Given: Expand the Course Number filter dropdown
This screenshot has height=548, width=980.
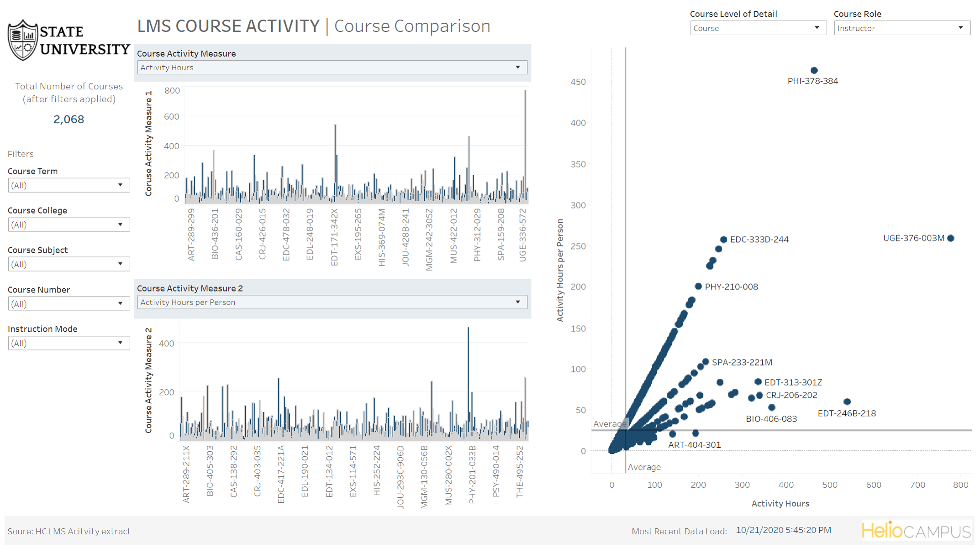Looking at the screenshot, I should pyautogui.click(x=68, y=304).
